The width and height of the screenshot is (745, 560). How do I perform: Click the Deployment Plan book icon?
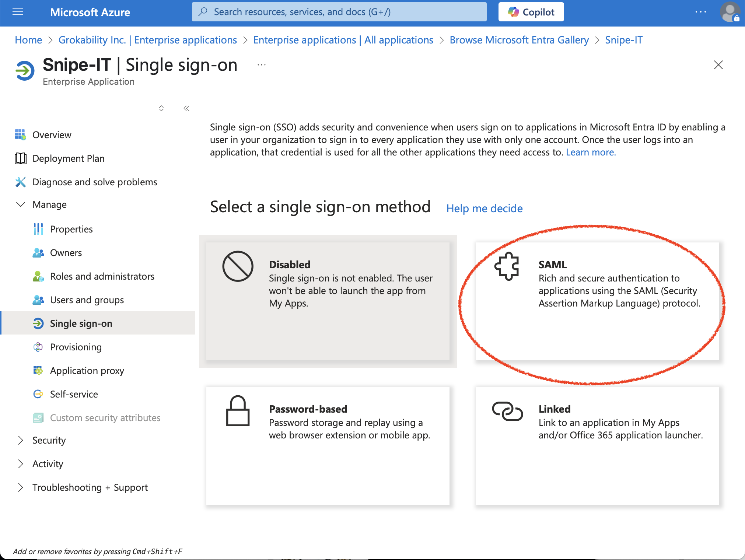point(21,158)
